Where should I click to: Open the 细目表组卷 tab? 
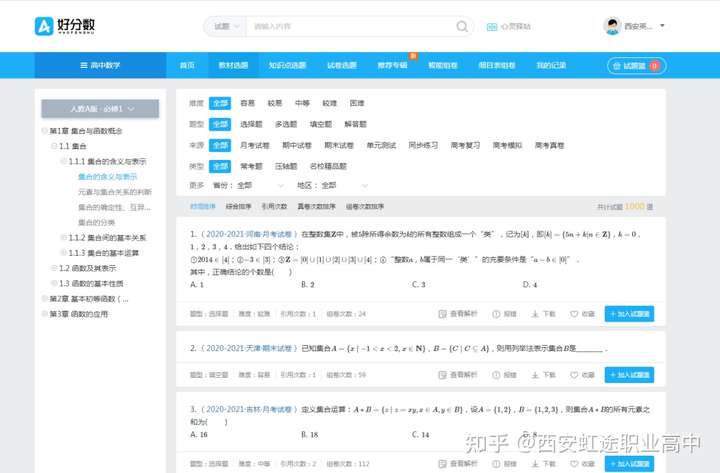[x=497, y=66]
